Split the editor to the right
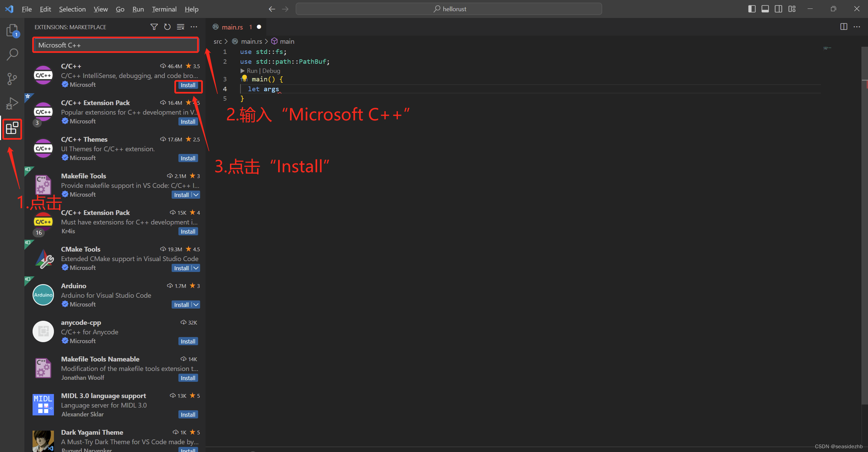 tap(844, 27)
